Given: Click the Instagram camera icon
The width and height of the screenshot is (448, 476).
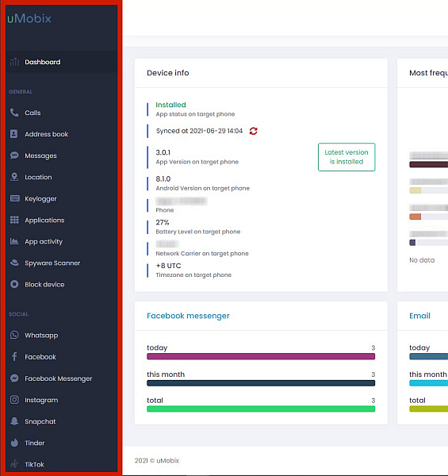Looking at the screenshot, I should 14,400.
